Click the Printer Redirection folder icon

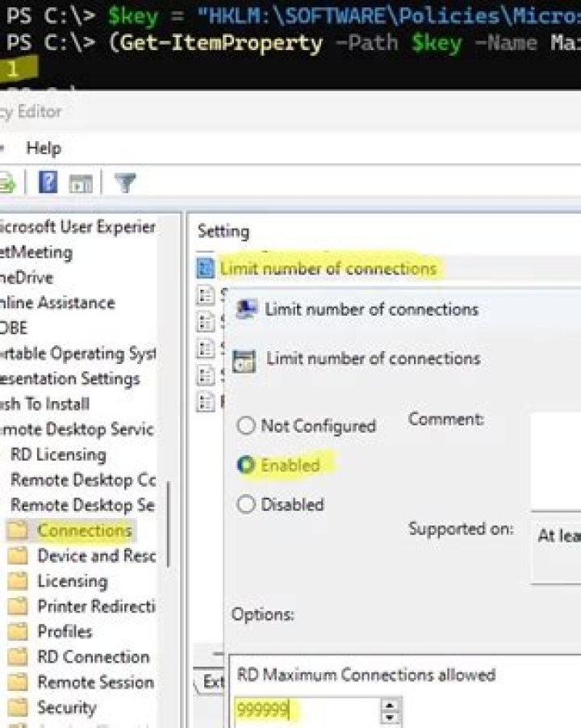click(18, 606)
